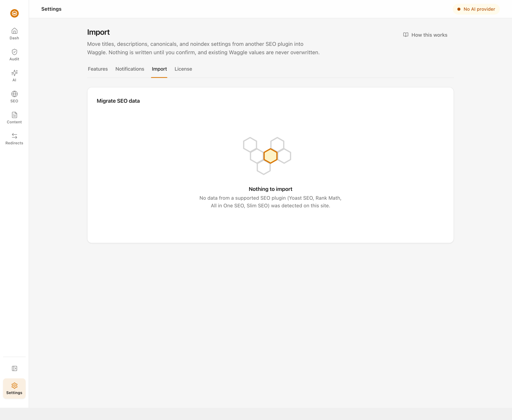The width and height of the screenshot is (512, 420).
Task: Open the Dash sidebar item
Action: point(14,34)
